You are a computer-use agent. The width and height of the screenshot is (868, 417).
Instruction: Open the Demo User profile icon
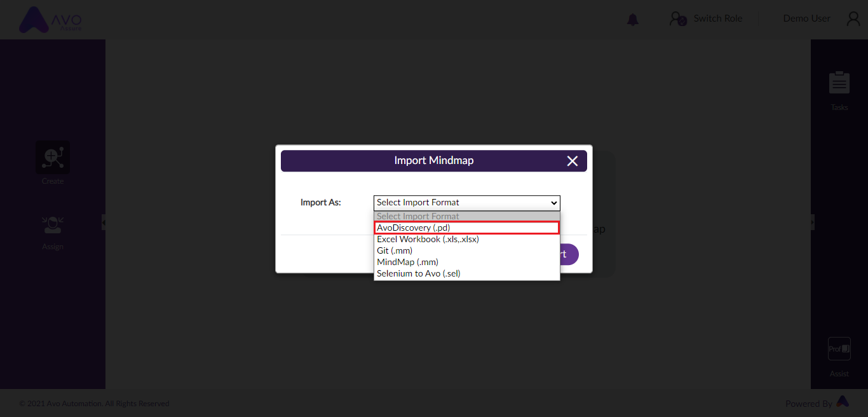tap(853, 19)
